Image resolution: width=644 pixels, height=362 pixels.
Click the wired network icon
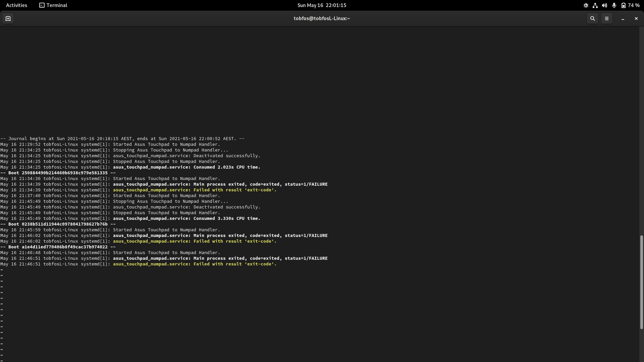[595, 5]
